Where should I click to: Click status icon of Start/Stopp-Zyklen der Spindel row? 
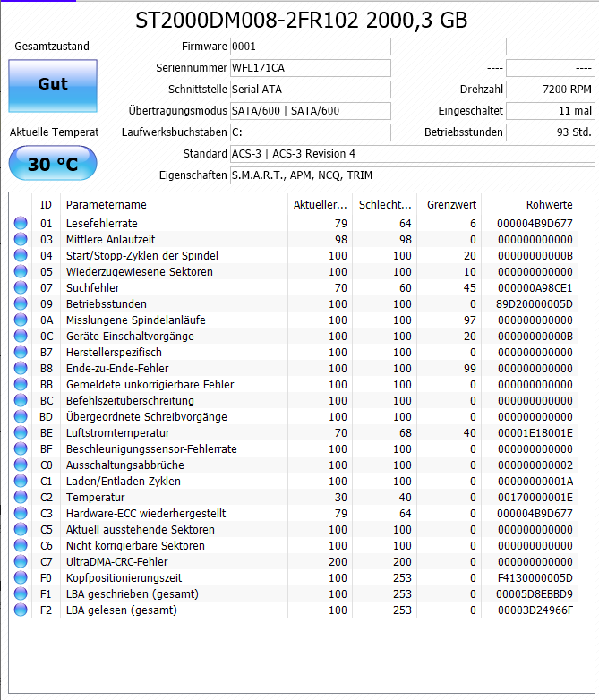coord(21,255)
